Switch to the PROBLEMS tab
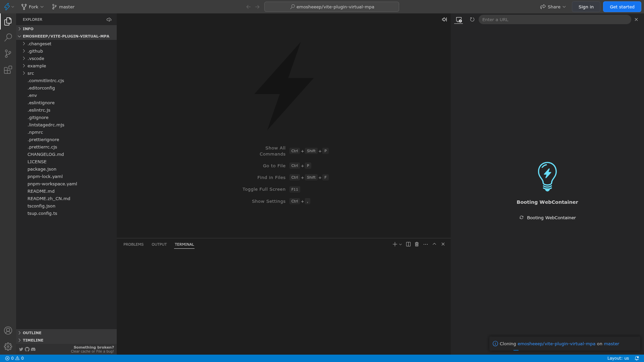This screenshot has width=644, height=362. [133, 244]
